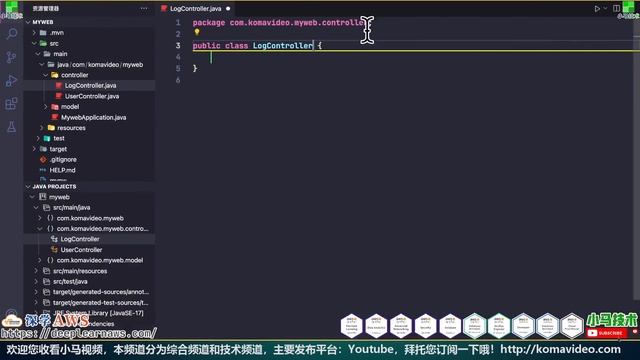Open UserController.java in file explorer
The image size is (640, 360).
pyautogui.click(x=92, y=96)
